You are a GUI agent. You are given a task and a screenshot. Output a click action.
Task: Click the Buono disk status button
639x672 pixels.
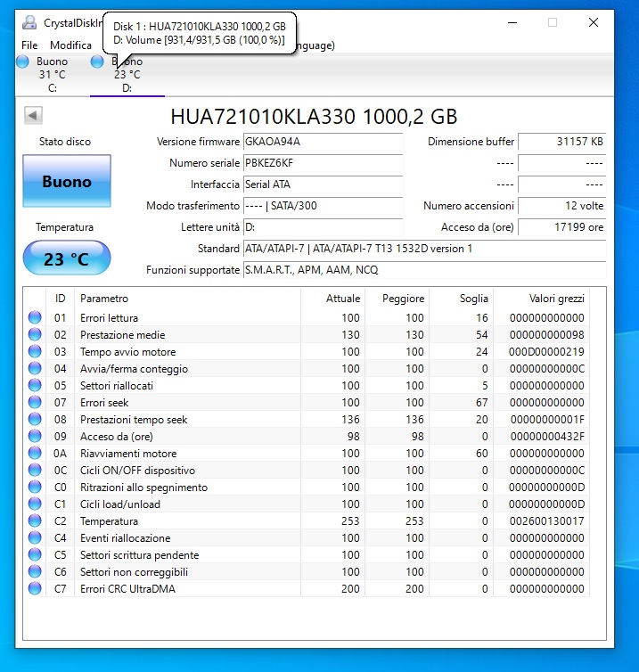[67, 181]
